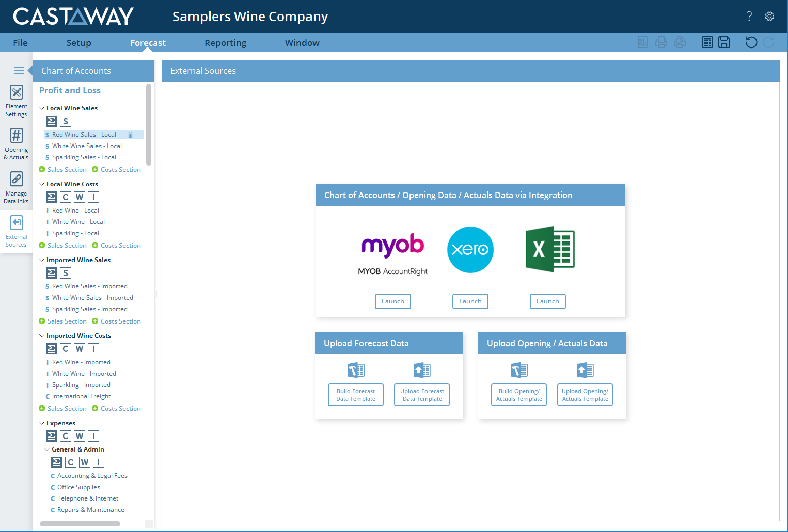Select Accounting & Legal Fees item
This screenshot has width=788, height=532.
(92, 476)
